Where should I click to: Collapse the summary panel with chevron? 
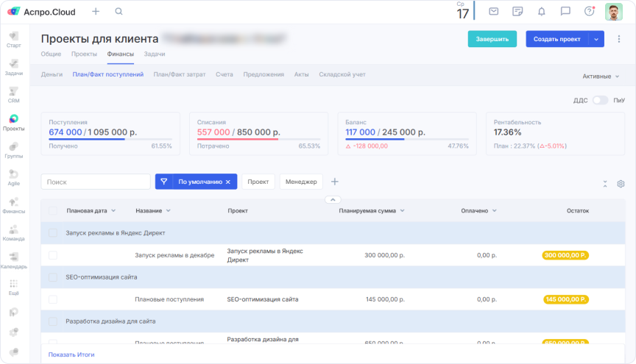(332, 199)
